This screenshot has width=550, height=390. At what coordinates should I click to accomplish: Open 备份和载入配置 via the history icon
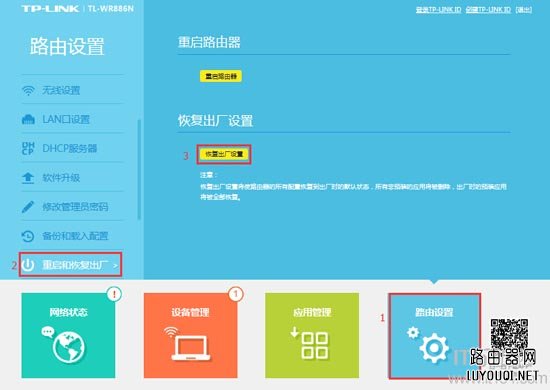pos(28,236)
